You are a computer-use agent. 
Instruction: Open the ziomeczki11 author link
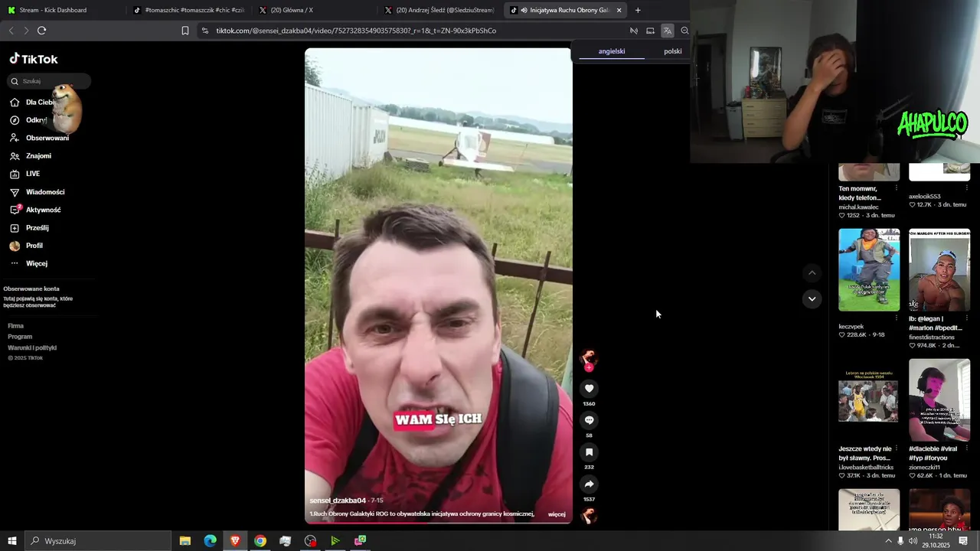pyautogui.click(x=924, y=467)
